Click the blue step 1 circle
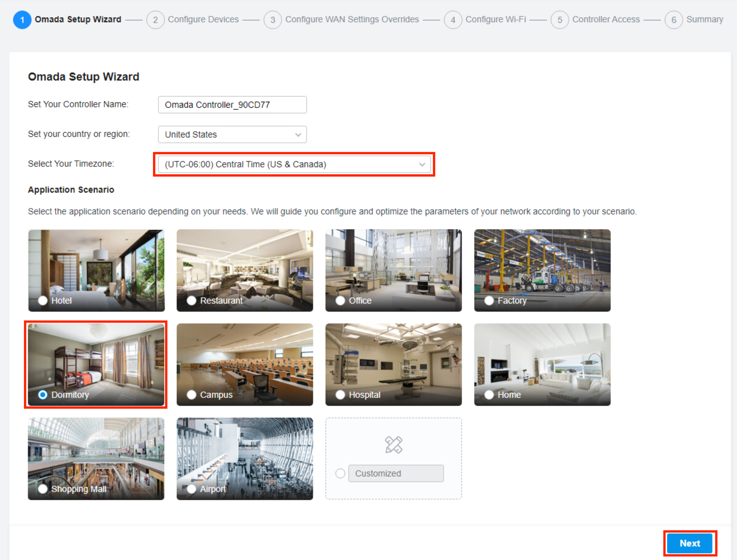This screenshot has height=560, width=737. point(22,20)
